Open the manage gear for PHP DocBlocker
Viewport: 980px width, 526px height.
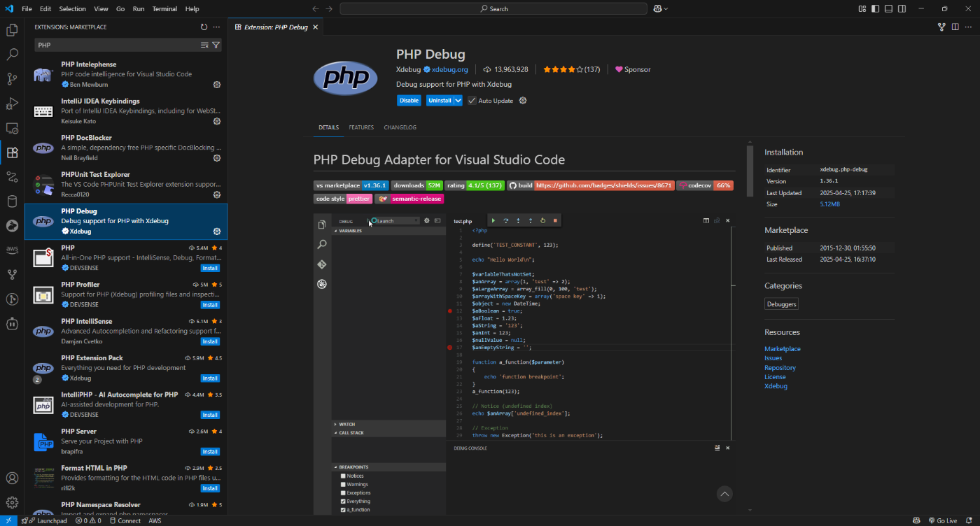pyautogui.click(x=217, y=158)
